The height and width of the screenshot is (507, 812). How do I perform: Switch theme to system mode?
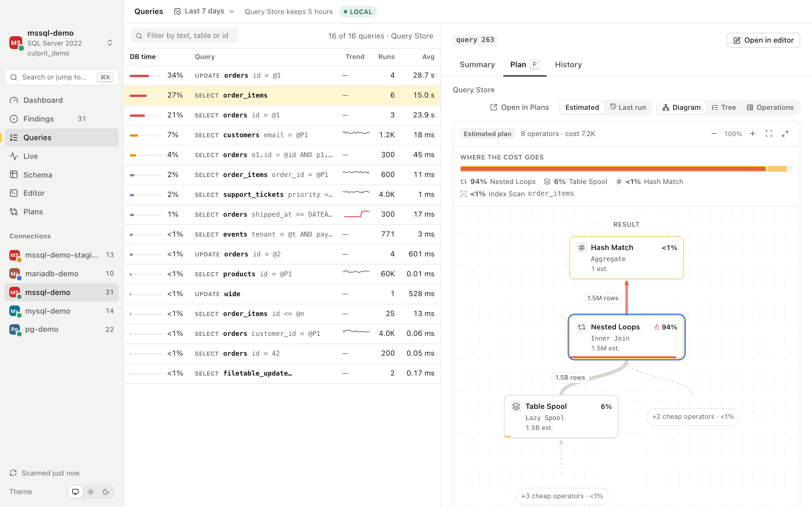click(x=75, y=492)
